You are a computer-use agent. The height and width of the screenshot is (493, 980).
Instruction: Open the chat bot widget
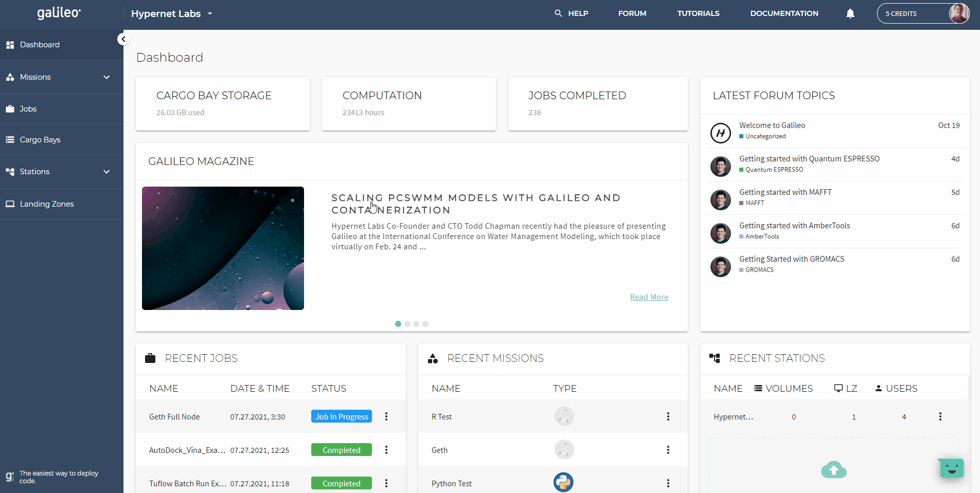point(951,468)
